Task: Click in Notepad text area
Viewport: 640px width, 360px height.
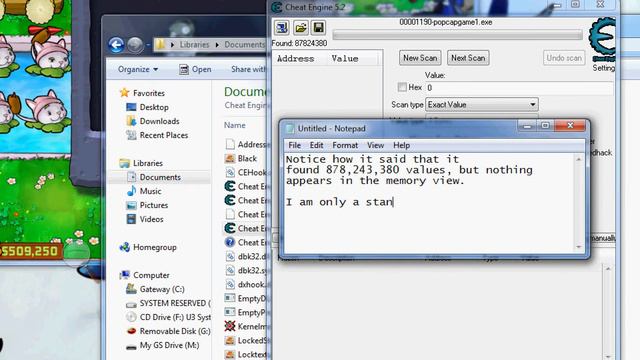Action: pyautogui.click(x=429, y=203)
